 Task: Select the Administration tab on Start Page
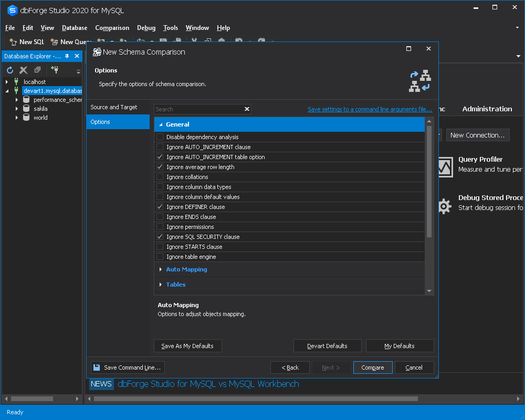487,109
